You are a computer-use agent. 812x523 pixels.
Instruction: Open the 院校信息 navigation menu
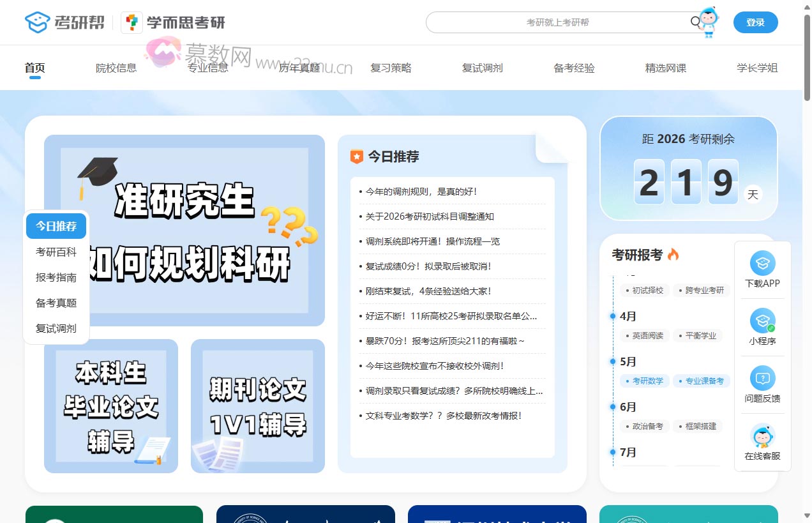tap(116, 68)
